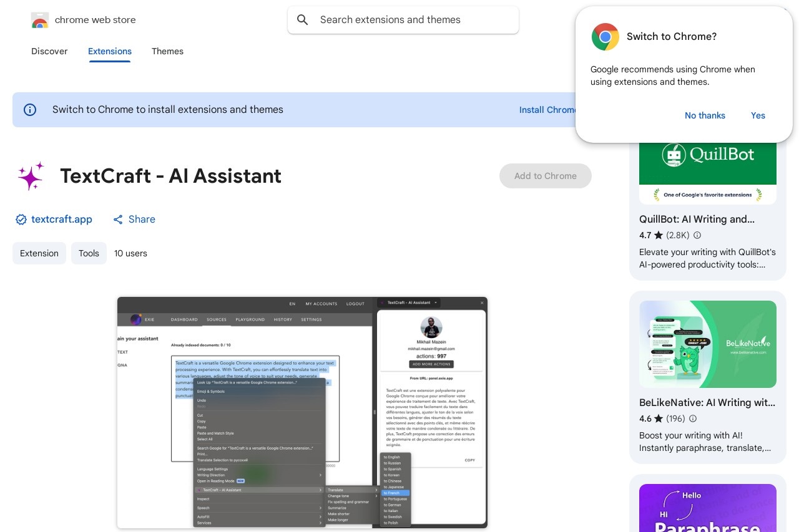Click the star icon in BeLikeNative's rating
Image resolution: width=799 pixels, height=532 pixels.
click(x=659, y=418)
